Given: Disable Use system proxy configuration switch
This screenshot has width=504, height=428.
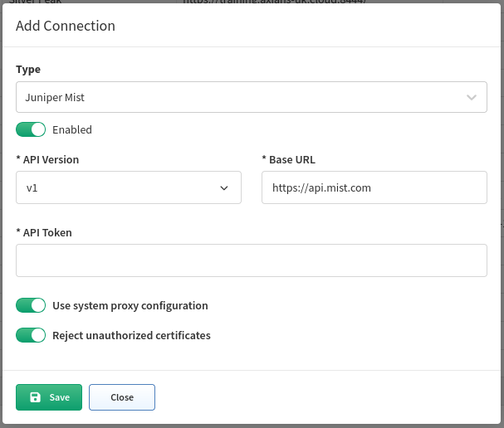Looking at the screenshot, I should click(x=31, y=305).
